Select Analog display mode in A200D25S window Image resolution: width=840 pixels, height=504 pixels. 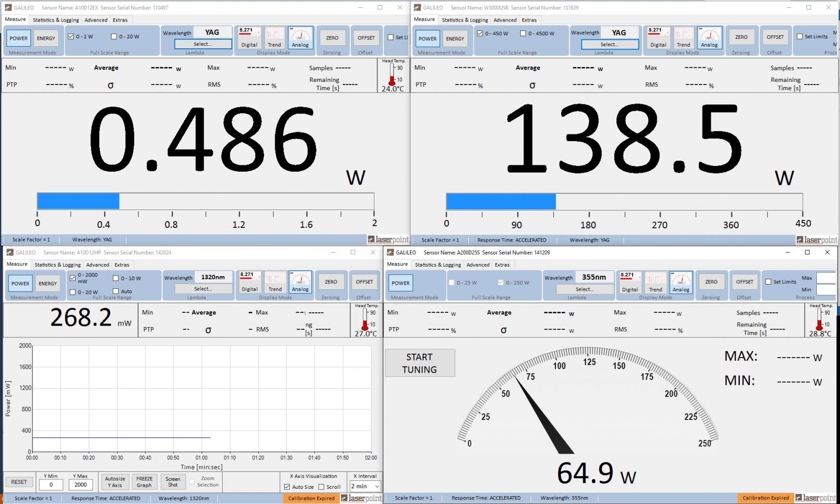[681, 282]
